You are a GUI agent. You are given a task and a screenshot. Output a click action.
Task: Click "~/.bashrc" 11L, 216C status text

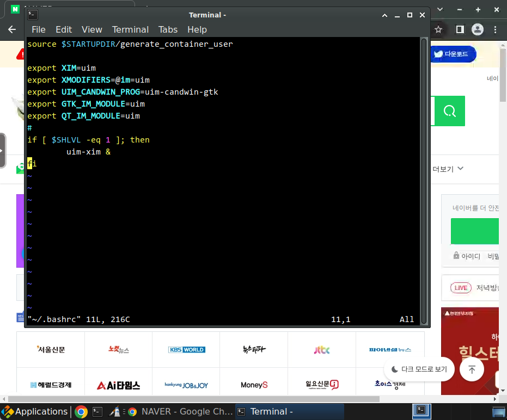[78, 319]
